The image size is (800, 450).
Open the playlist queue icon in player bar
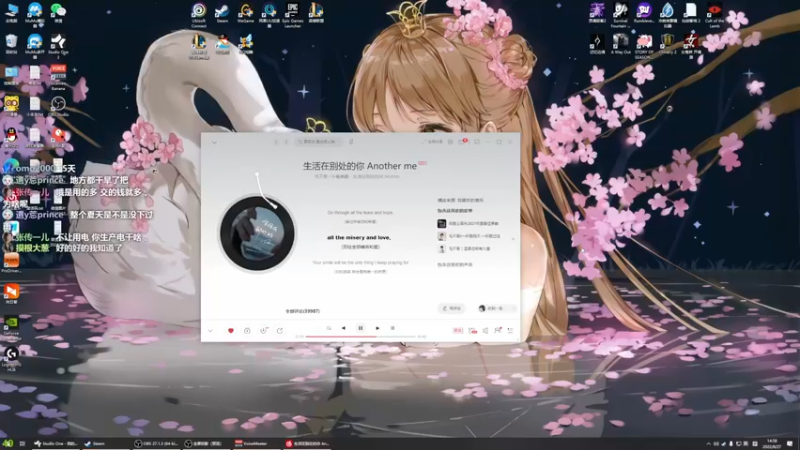(x=510, y=331)
